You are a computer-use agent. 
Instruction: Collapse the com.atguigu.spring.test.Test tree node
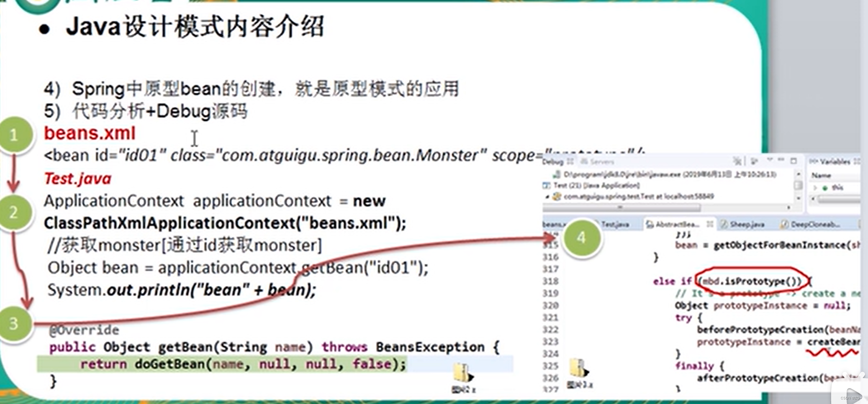pyautogui.click(x=547, y=197)
